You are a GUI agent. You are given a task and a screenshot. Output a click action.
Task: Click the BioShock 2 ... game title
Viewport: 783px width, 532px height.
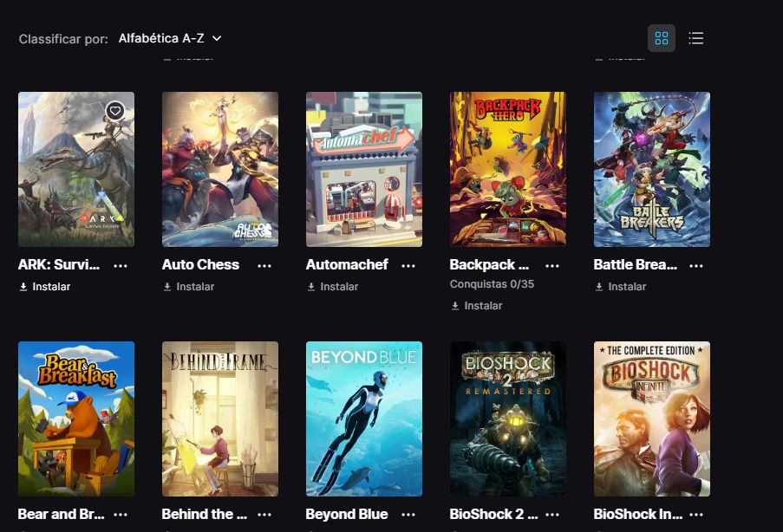(x=494, y=514)
